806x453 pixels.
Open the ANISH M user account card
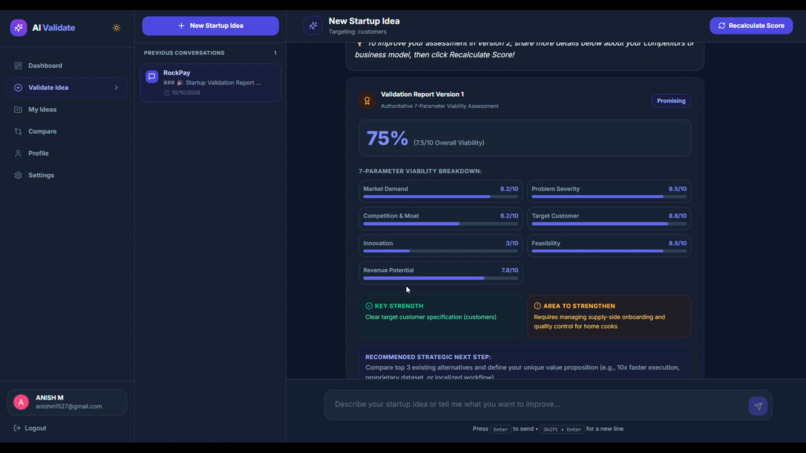pos(67,402)
